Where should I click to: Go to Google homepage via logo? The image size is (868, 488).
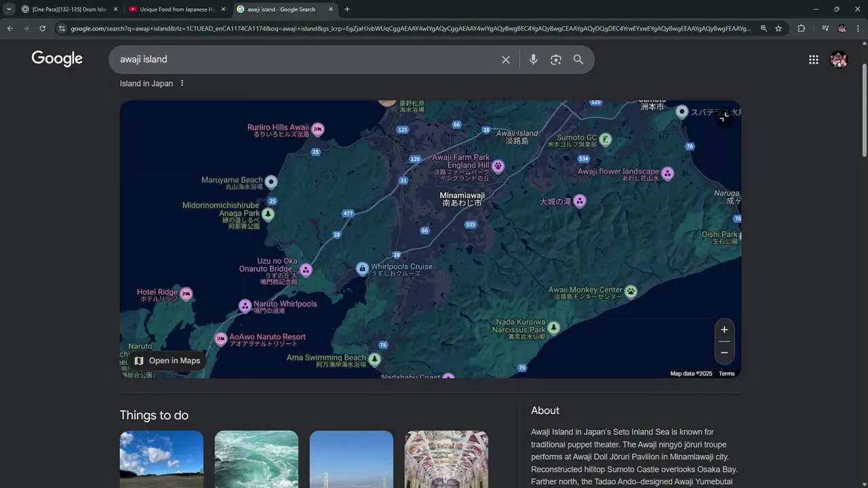[57, 59]
